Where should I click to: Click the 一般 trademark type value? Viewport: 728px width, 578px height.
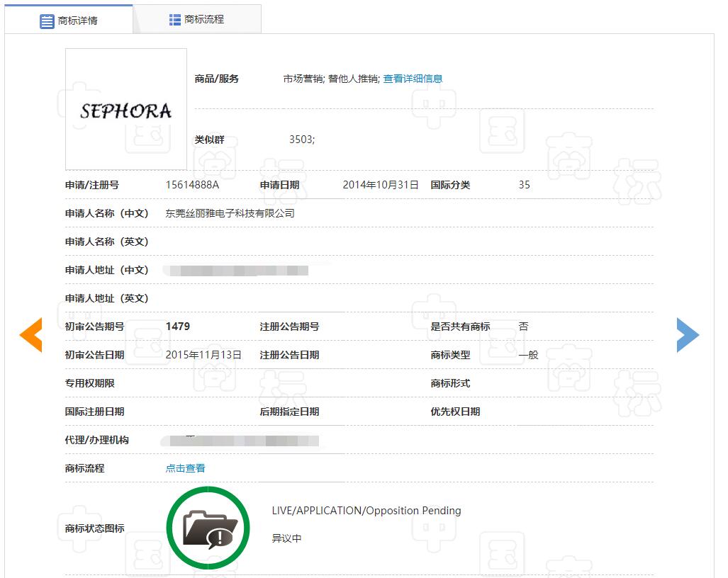528,355
